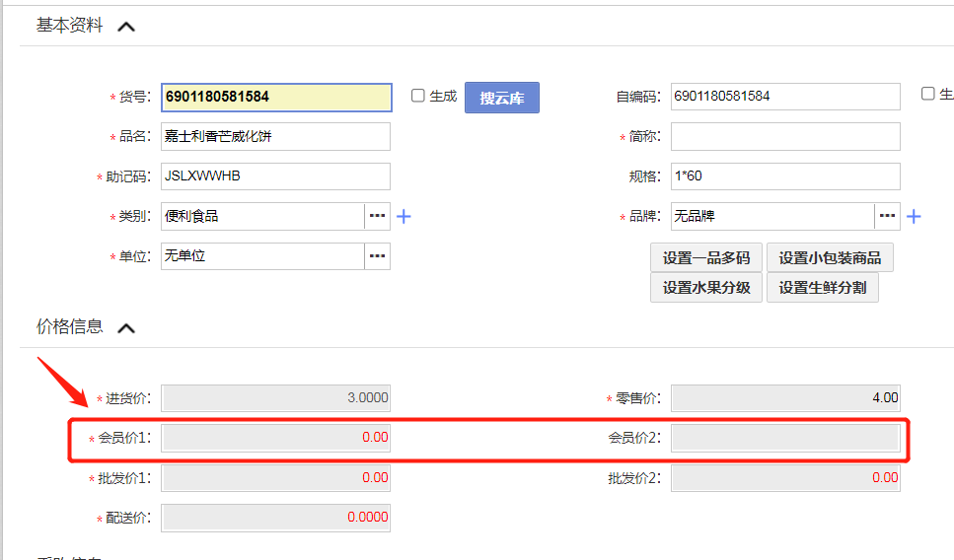This screenshot has width=954, height=560.
Task: Open the 品牌 ellipsis picker
Action: tap(887, 216)
